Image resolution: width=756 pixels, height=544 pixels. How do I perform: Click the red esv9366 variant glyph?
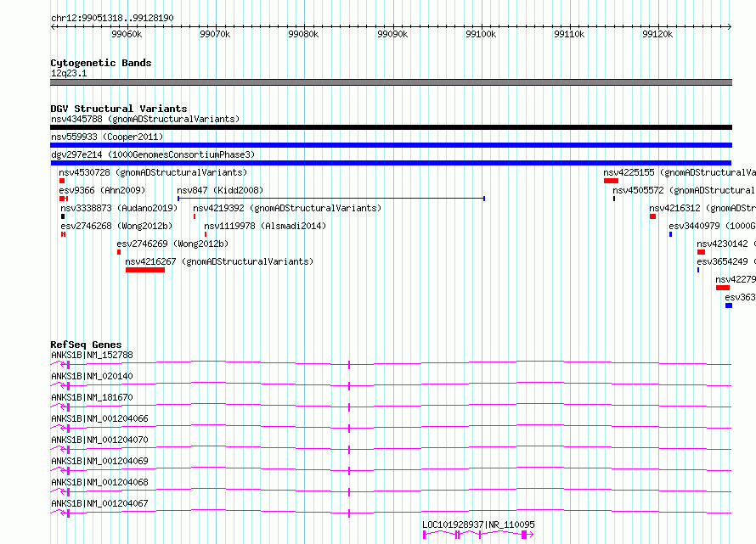pyautogui.click(x=64, y=199)
